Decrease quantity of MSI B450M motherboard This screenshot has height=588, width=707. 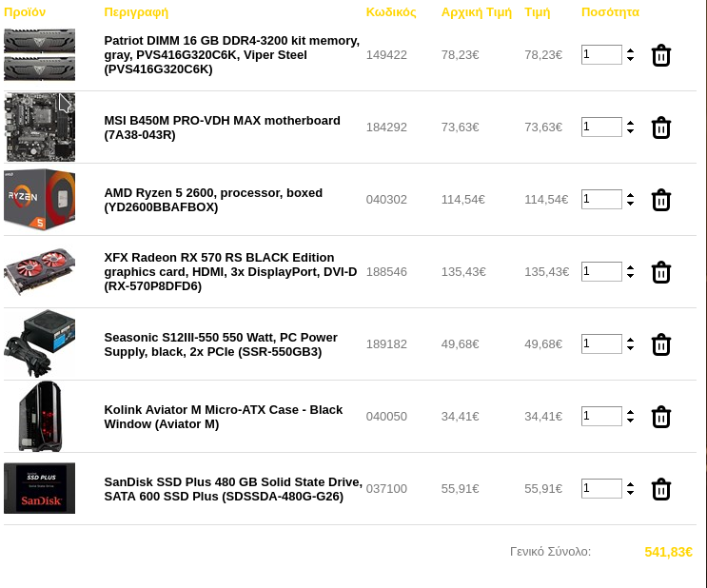[630, 131]
